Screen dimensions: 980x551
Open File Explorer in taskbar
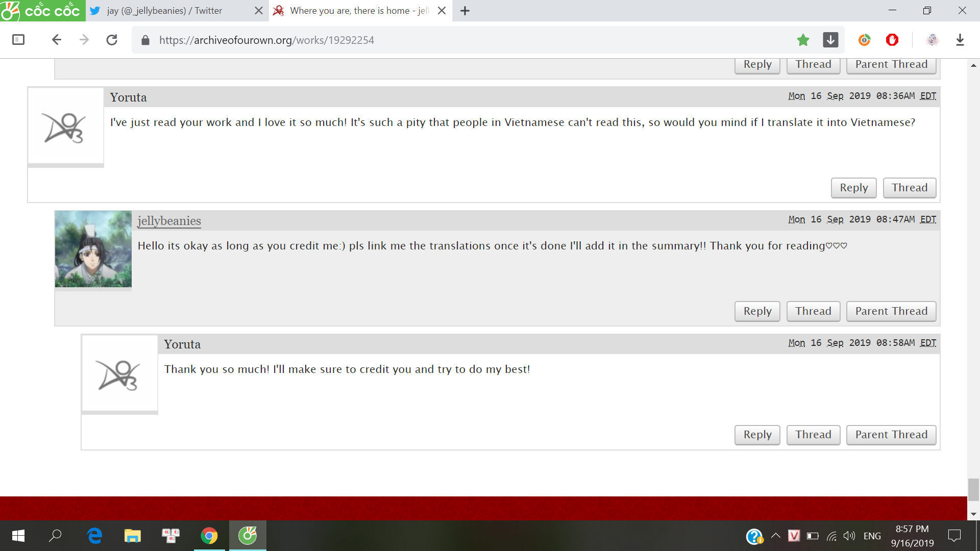pyautogui.click(x=133, y=536)
